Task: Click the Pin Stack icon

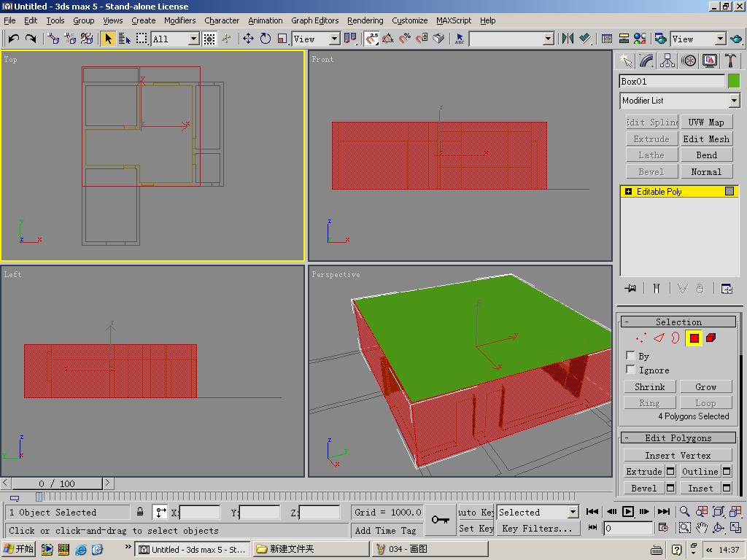Action: point(631,288)
